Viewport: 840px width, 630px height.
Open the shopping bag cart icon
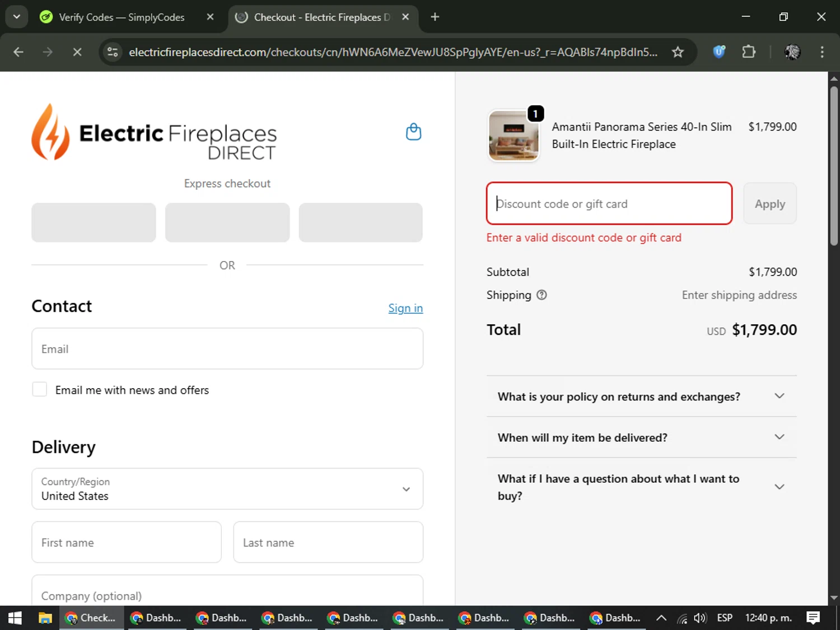click(x=413, y=132)
